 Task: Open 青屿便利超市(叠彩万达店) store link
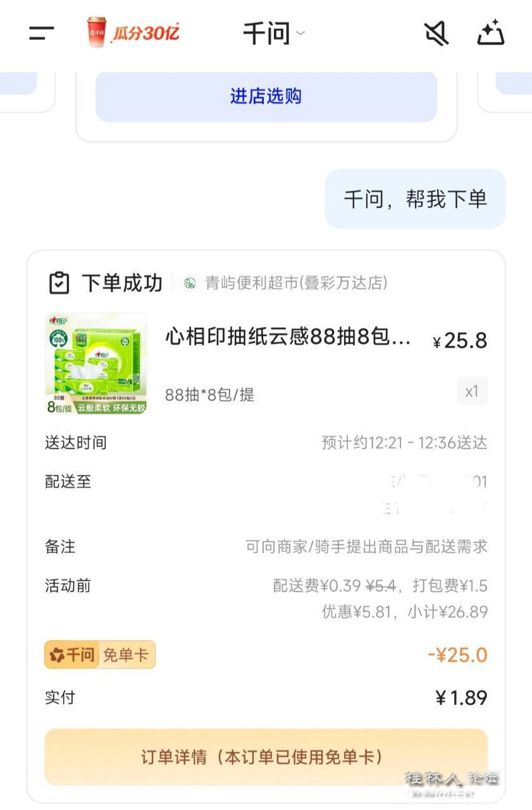point(296,283)
